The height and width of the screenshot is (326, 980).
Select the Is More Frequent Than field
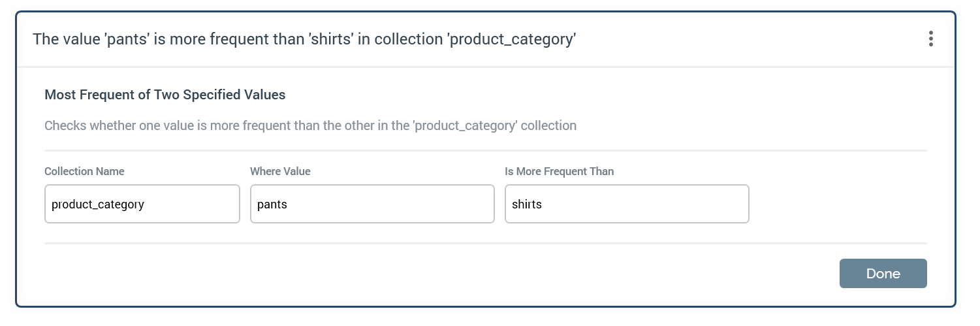pos(627,204)
